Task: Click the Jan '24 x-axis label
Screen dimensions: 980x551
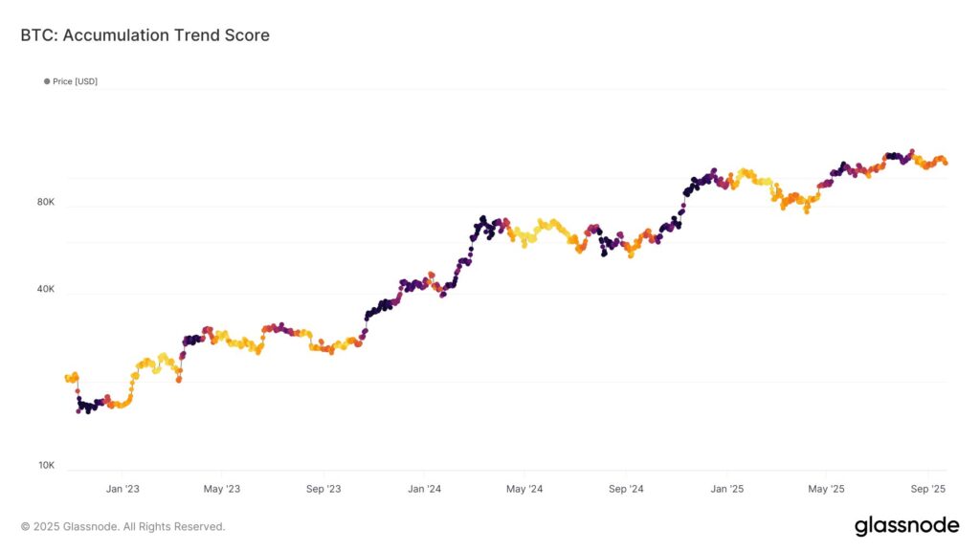Action: click(424, 489)
